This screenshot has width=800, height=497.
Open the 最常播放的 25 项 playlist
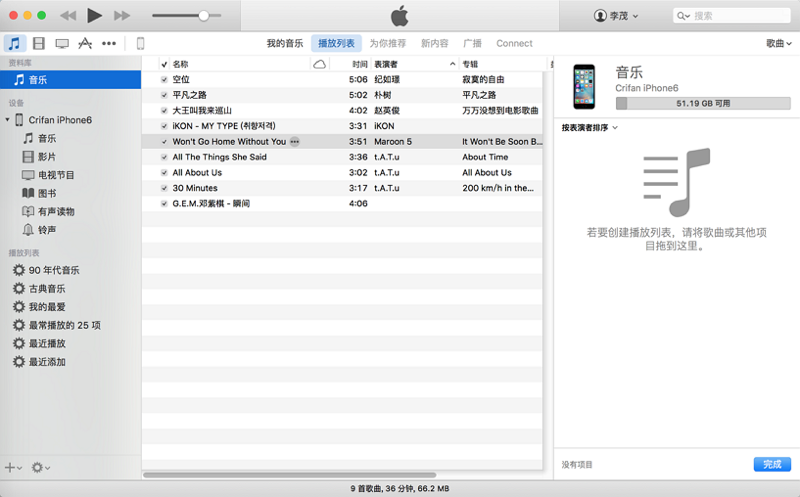[x=57, y=325]
